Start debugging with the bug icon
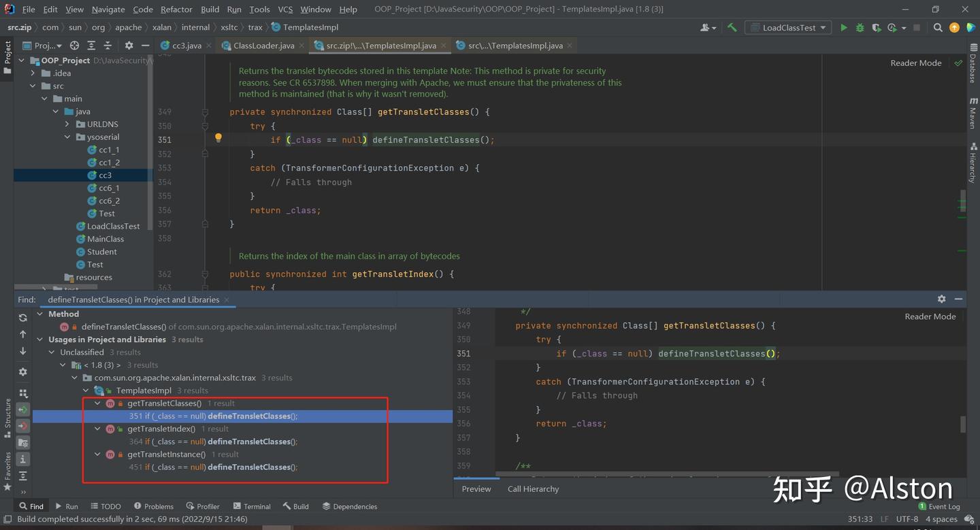Viewport: 980px width, 530px height. [860, 28]
